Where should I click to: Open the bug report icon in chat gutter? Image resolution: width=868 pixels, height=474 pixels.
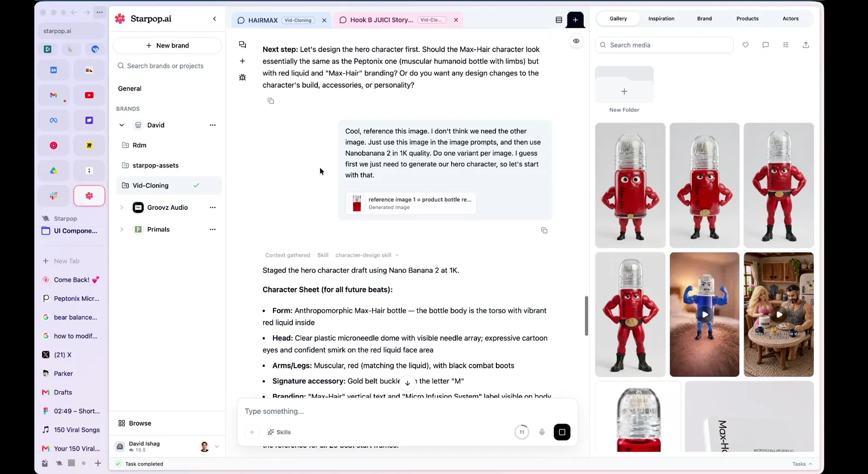pos(242,78)
